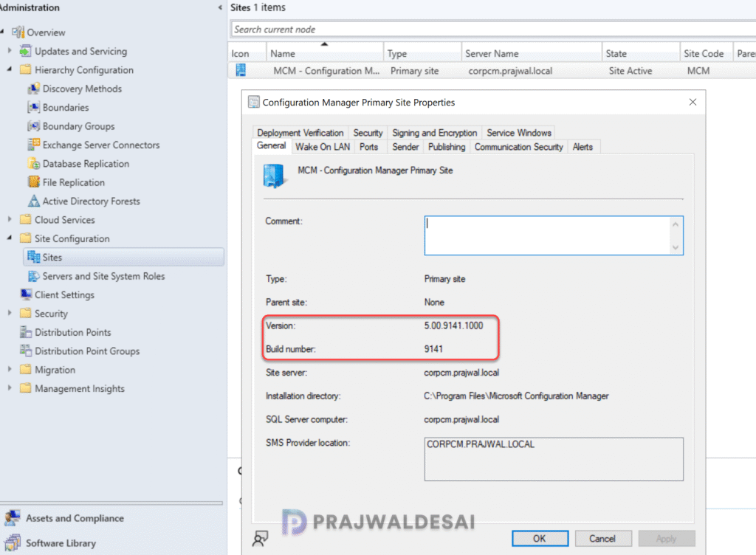Click the Cloud Services folder icon
This screenshot has width=756, height=555.
25,220
